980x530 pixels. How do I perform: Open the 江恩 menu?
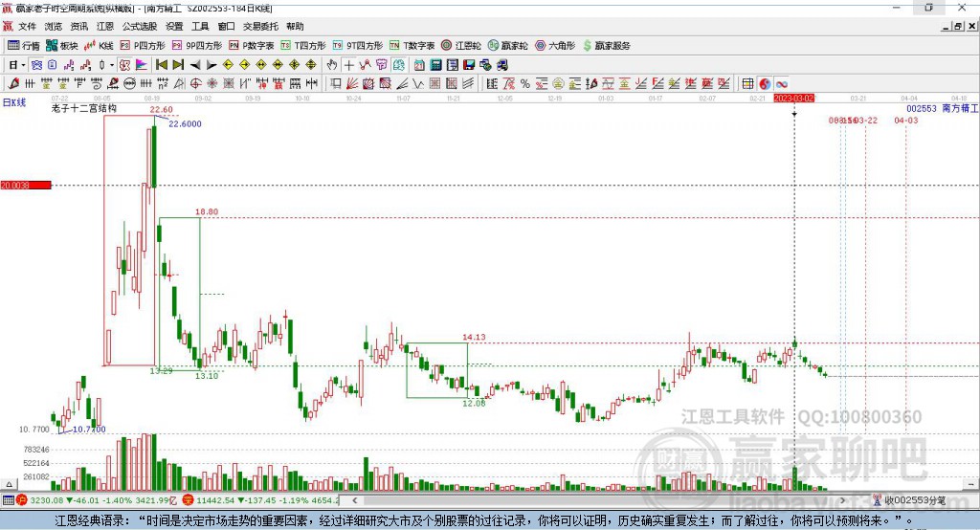click(x=105, y=27)
